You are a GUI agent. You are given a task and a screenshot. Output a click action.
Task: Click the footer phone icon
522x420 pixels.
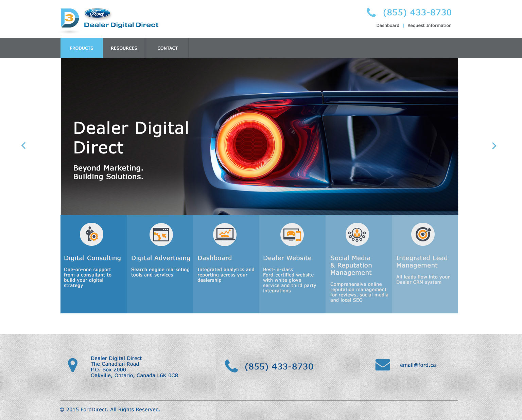coord(231,366)
